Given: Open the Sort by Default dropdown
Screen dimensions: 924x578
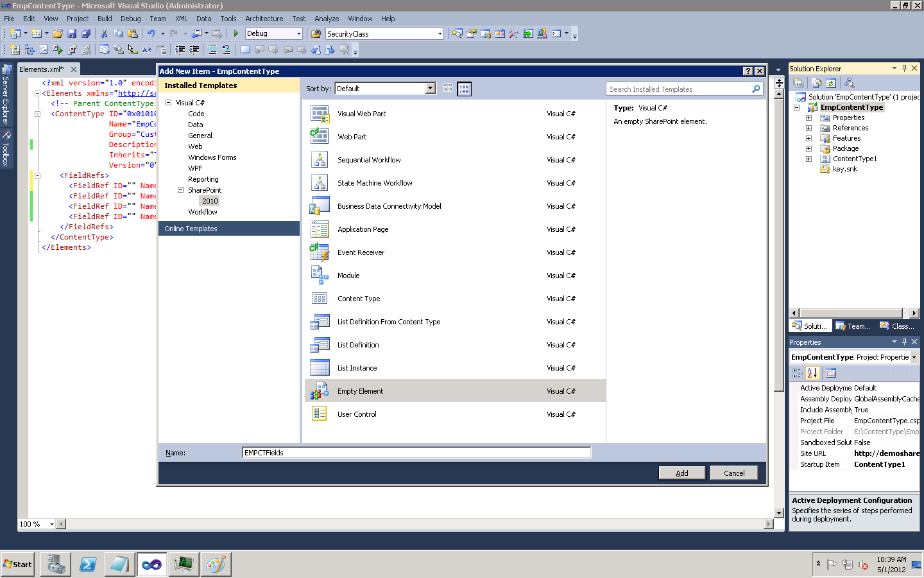Looking at the screenshot, I should 431,89.
